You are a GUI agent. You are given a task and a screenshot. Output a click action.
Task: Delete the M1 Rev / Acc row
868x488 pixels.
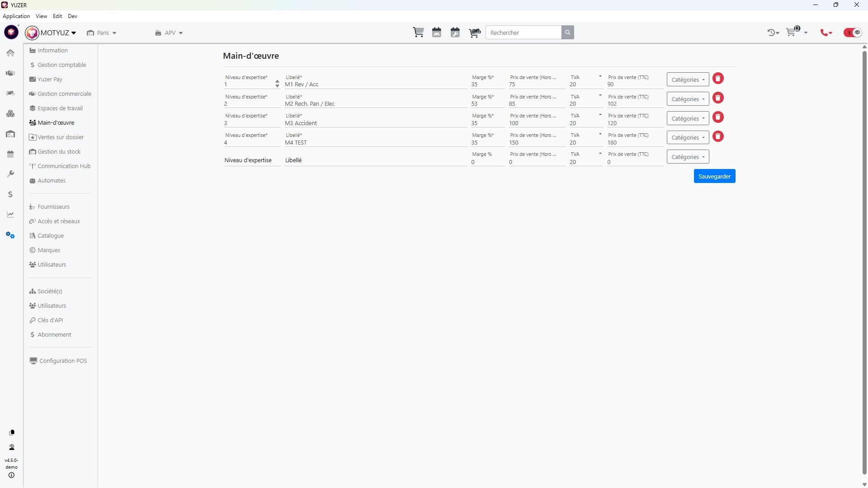(718, 79)
